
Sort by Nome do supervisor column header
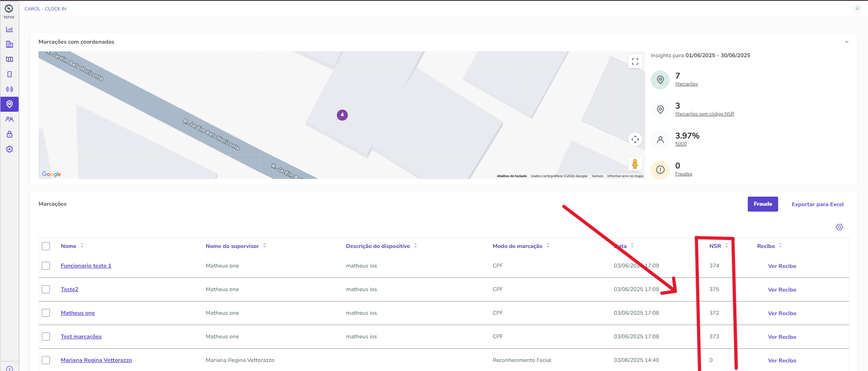point(232,246)
